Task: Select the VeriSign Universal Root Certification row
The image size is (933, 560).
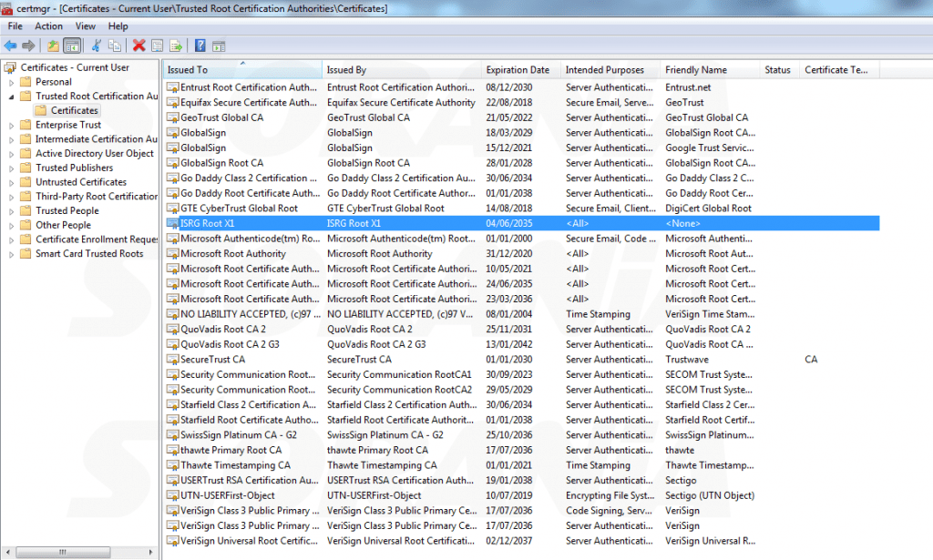Action: [521, 541]
